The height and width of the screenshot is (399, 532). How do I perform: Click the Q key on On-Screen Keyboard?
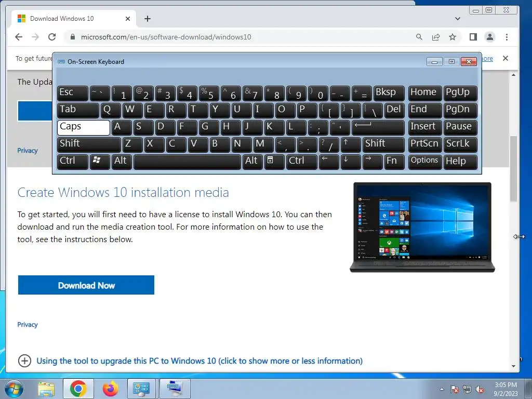[111, 110]
